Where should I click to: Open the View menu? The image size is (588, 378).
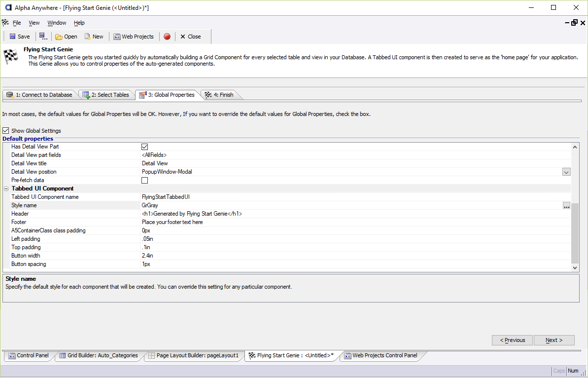tap(34, 23)
